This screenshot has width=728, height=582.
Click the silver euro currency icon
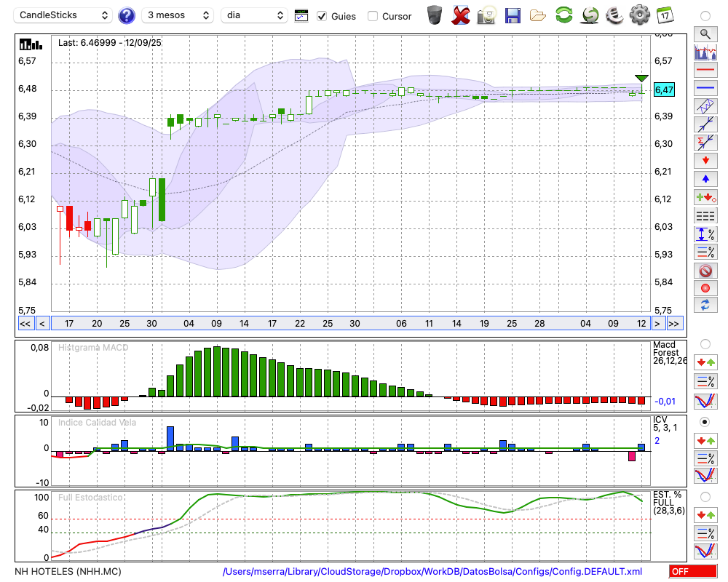tap(614, 15)
